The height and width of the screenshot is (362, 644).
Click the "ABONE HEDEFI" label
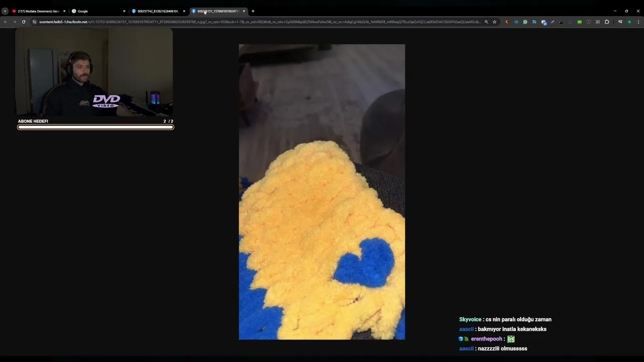click(33, 121)
